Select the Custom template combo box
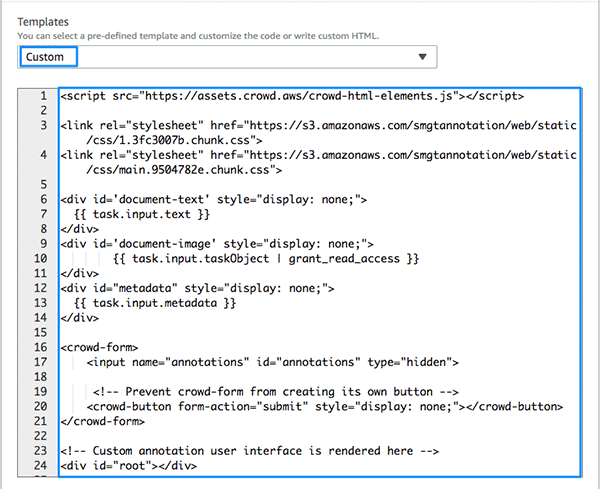The width and height of the screenshot is (600, 489). pos(227,57)
